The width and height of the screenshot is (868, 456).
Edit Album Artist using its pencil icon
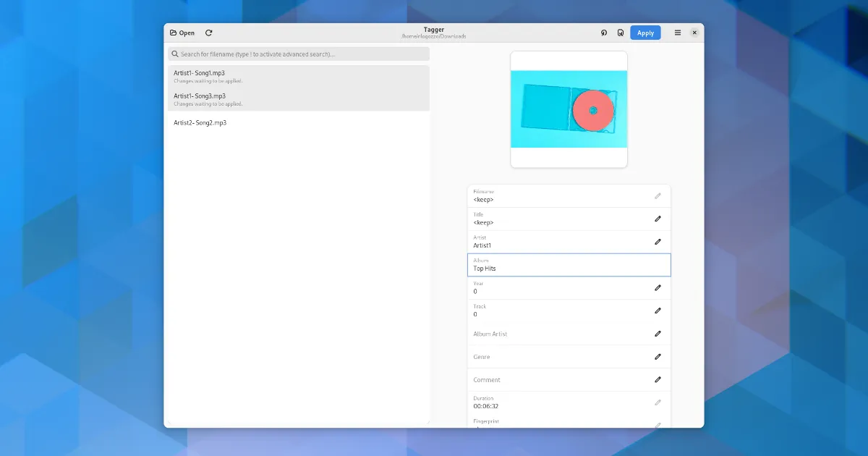(x=658, y=334)
